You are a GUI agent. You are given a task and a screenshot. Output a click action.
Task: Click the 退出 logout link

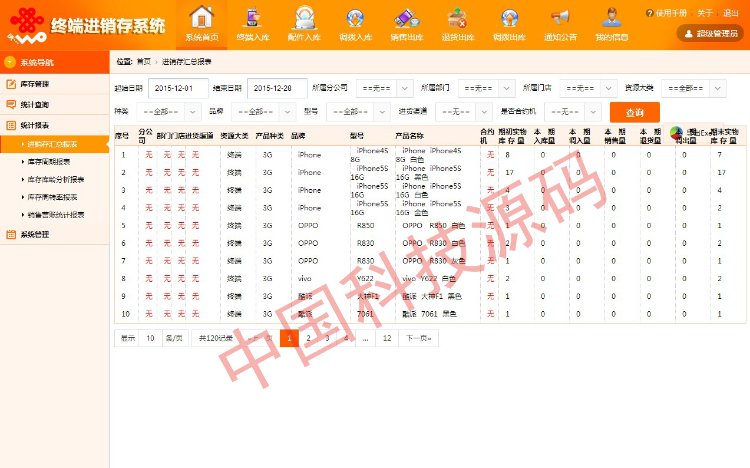(731, 13)
